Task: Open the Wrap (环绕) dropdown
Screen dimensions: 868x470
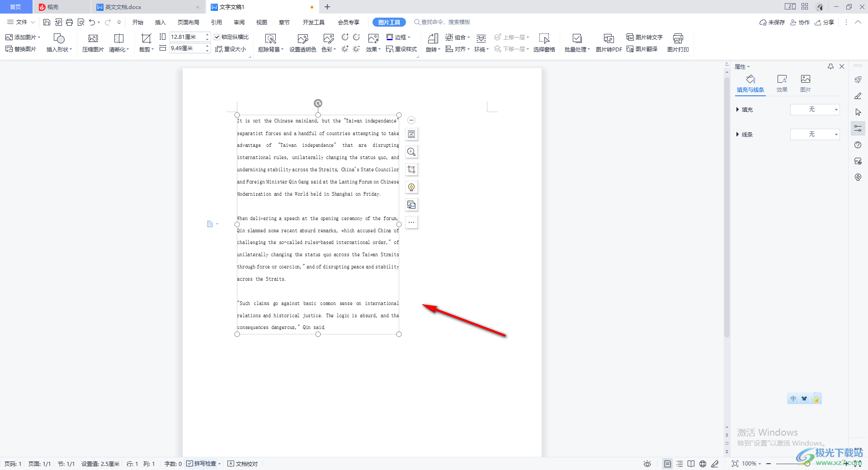Action: click(x=481, y=43)
